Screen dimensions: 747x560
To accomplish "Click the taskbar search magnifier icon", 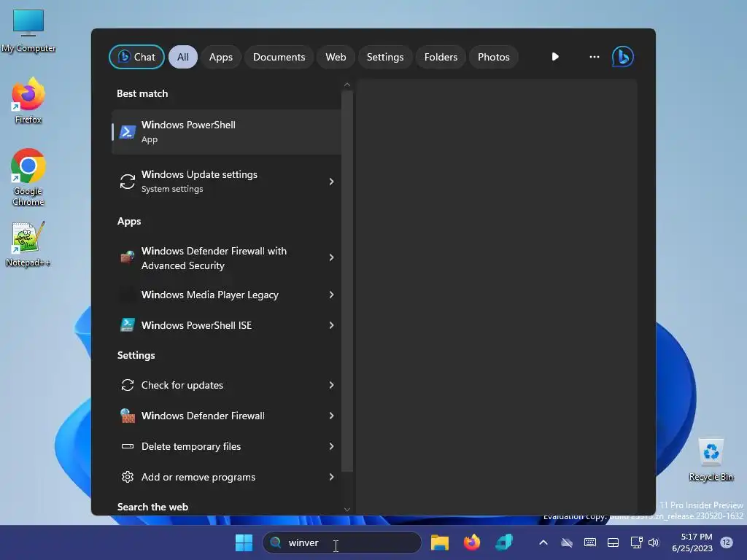I will pos(275,542).
